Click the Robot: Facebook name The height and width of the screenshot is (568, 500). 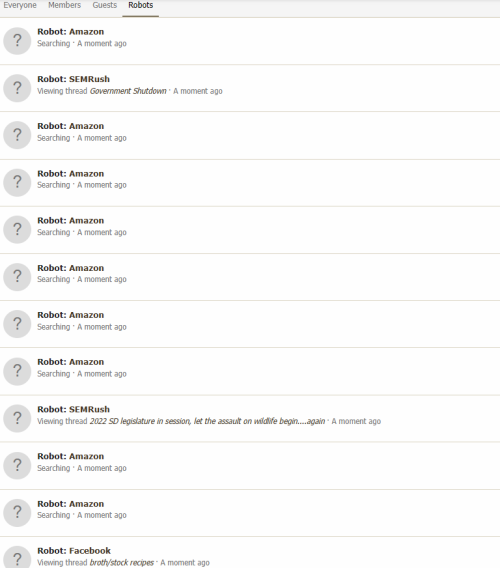[74, 551]
